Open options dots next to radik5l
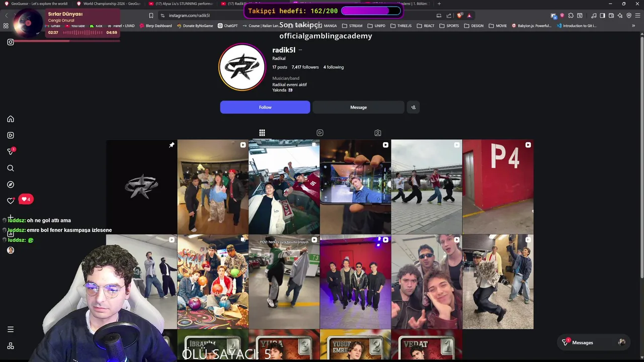 pos(300,50)
